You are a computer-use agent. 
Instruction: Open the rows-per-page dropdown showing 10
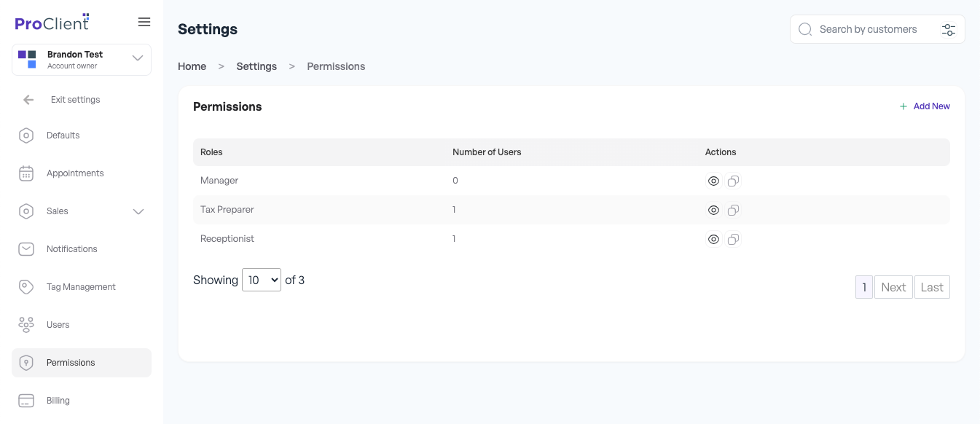point(262,280)
